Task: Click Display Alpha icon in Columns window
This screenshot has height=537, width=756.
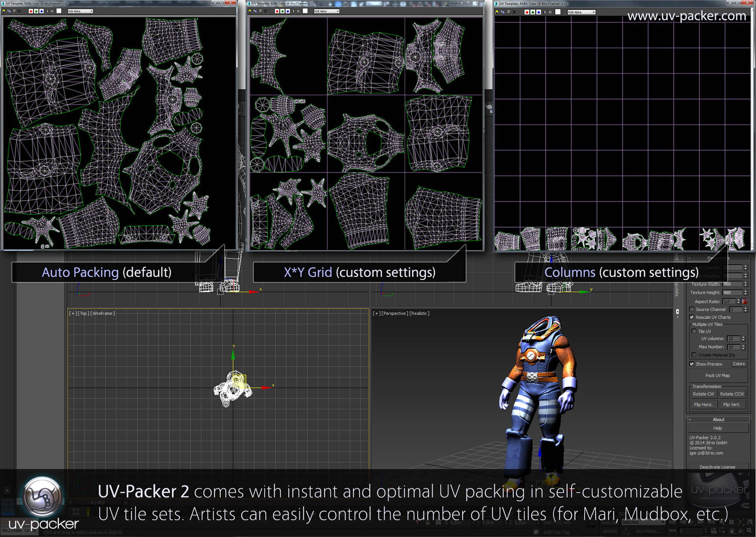Action: pyautogui.click(x=544, y=12)
